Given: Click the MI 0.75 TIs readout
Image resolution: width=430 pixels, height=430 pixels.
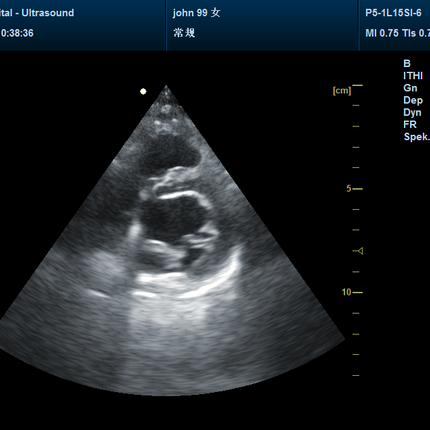Looking at the screenshot, I should (x=397, y=33).
